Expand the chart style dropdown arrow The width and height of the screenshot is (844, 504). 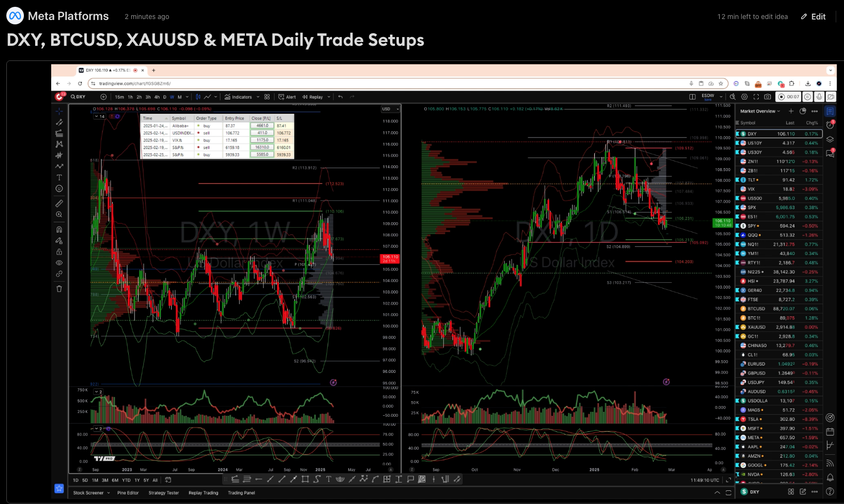[x=216, y=97]
